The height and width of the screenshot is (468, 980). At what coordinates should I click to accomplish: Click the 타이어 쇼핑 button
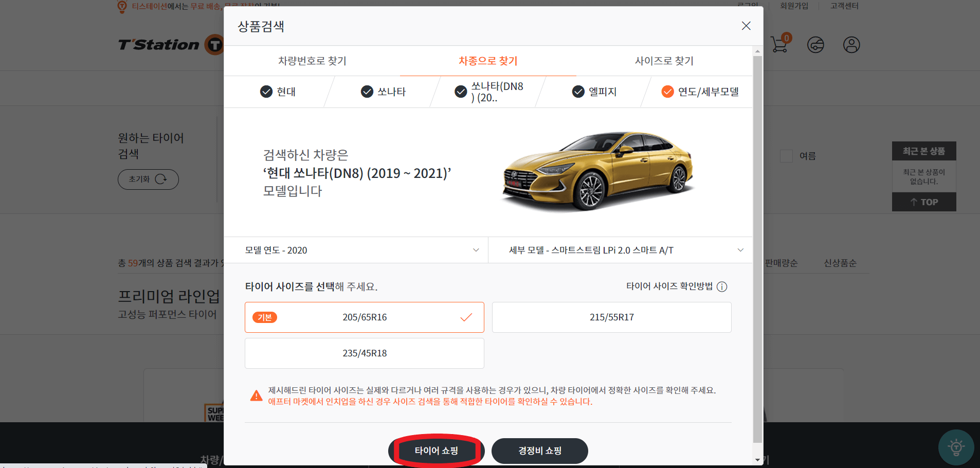[437, 451]
